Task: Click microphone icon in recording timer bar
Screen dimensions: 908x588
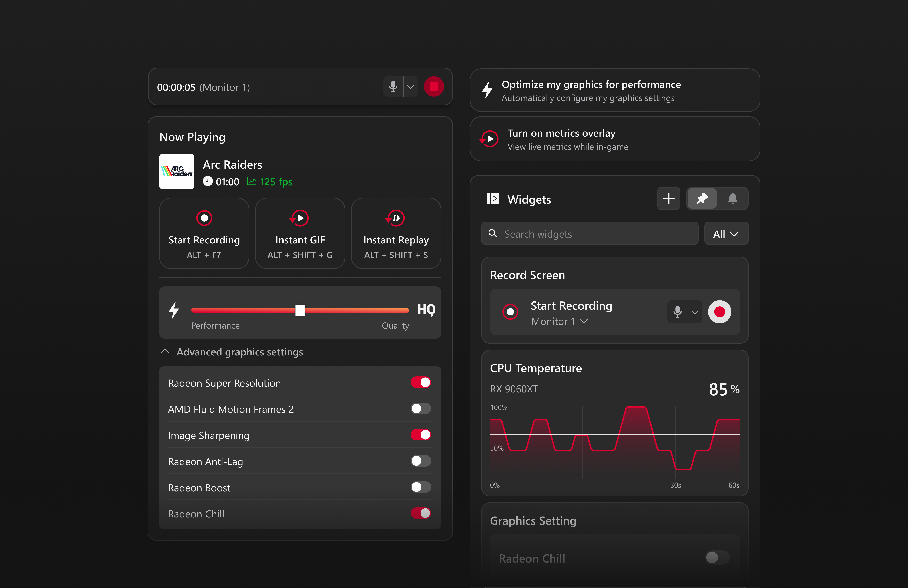Action: click(x=393, y=86)
